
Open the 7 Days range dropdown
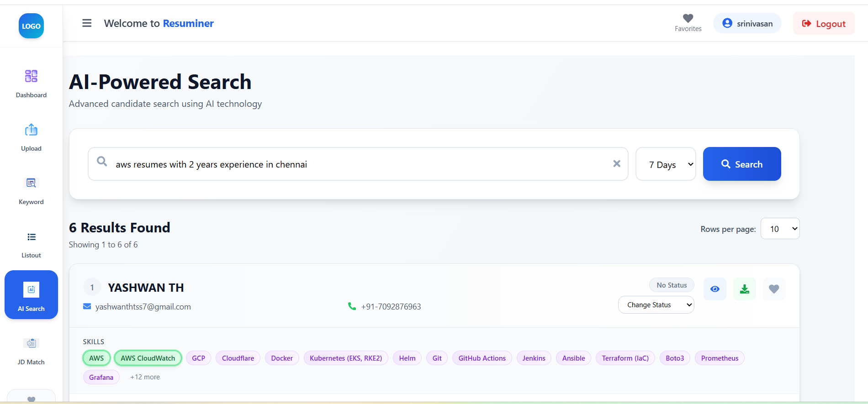coord(666,164)
